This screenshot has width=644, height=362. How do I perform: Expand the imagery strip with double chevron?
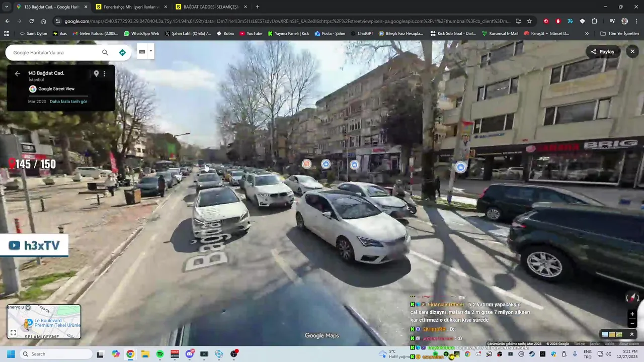pyautogui.click(x=632, y=334)
